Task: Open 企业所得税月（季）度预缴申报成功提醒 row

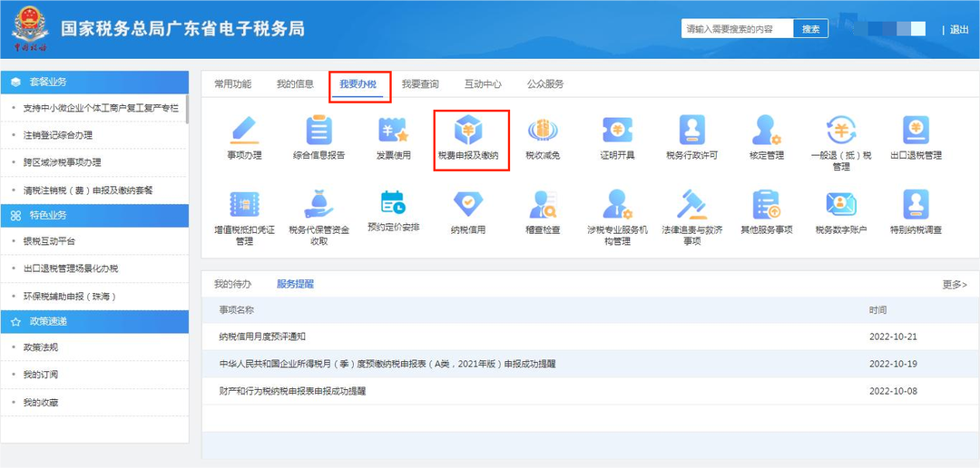Action: click(590, 364)
